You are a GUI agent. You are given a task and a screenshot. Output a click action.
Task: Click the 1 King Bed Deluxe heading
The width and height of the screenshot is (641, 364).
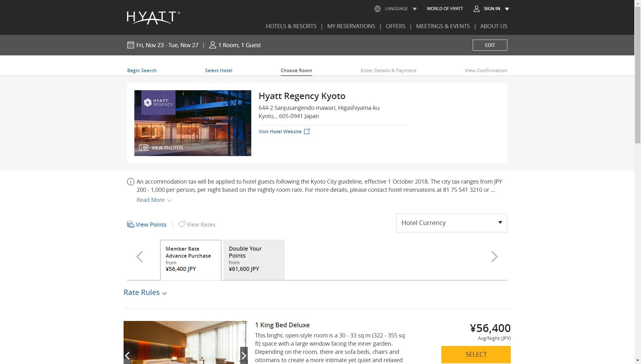click(282, 325)
